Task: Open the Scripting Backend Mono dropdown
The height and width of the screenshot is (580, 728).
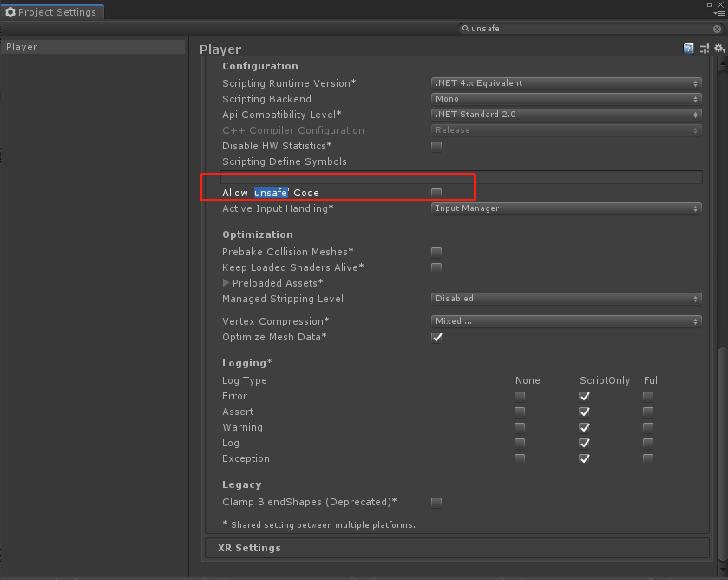Action: coord(566,99)
